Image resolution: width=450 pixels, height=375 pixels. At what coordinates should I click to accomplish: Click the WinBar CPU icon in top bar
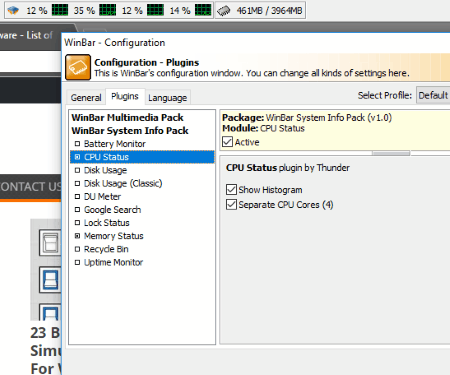(13, 10)
